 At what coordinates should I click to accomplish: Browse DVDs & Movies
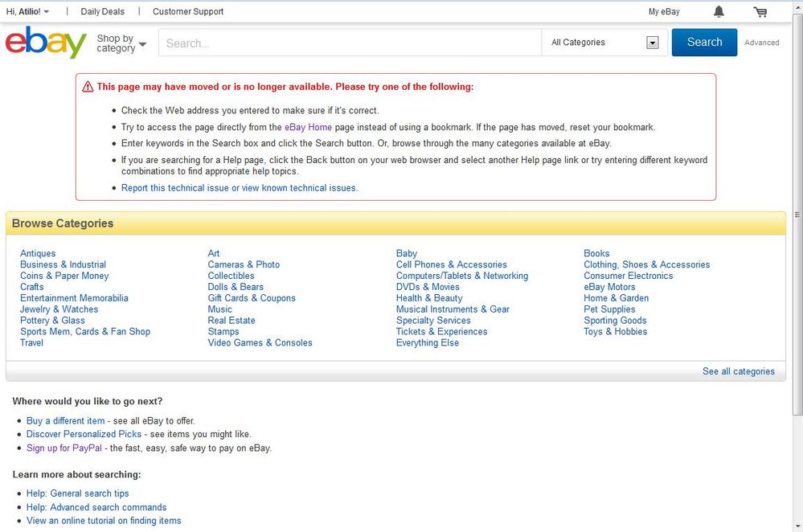(x=428, y=287)
